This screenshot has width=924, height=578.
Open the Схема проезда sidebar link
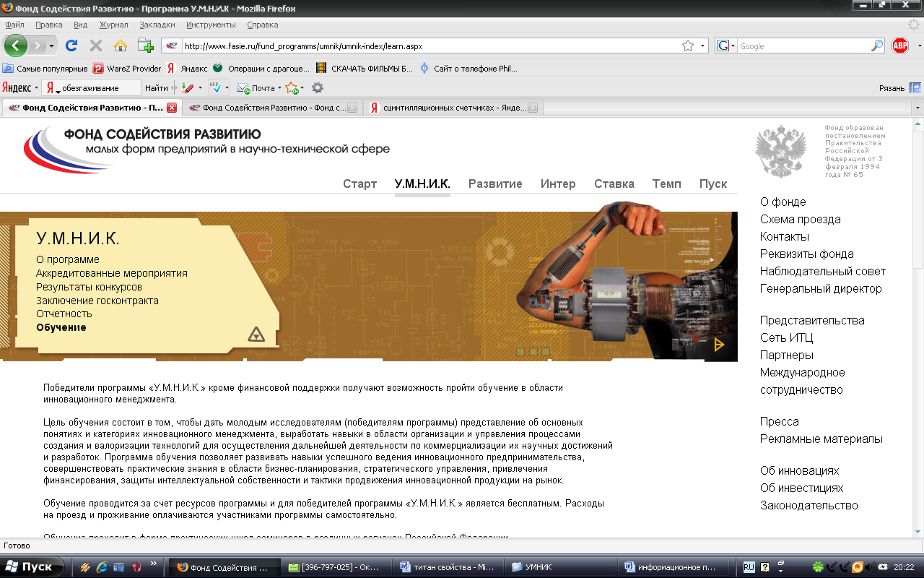[801, 219]
